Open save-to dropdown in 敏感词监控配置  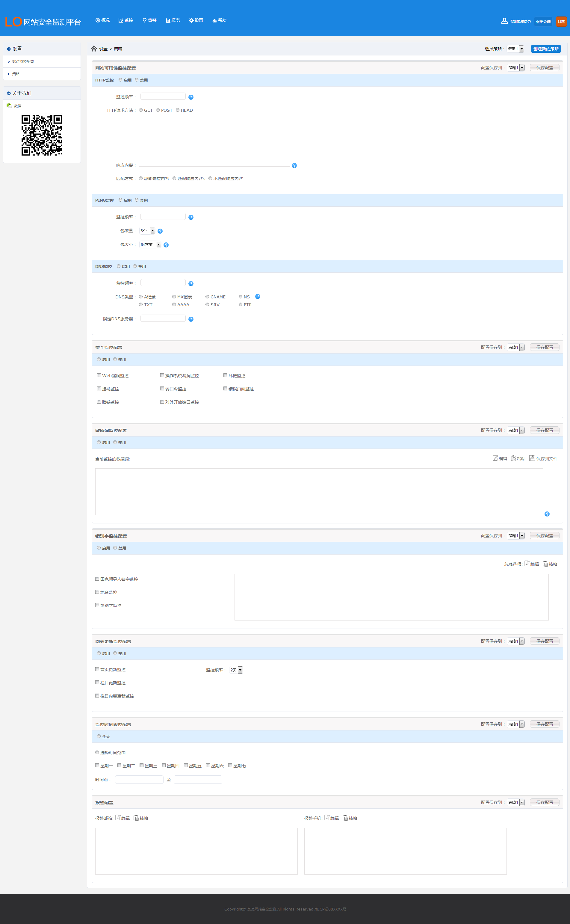tap(516, 430)
